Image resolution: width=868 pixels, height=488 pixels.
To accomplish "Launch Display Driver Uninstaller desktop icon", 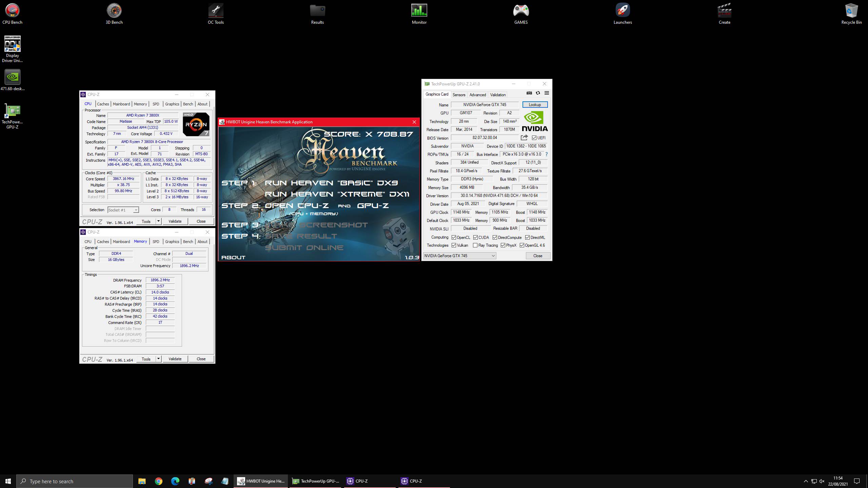I will click(x=12, y=49).
